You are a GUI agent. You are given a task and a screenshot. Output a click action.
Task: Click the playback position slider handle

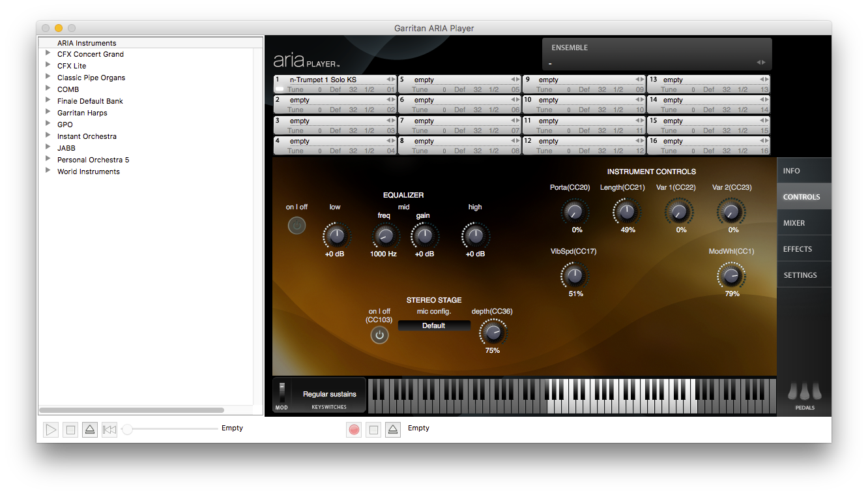click(x=128, y=429)
